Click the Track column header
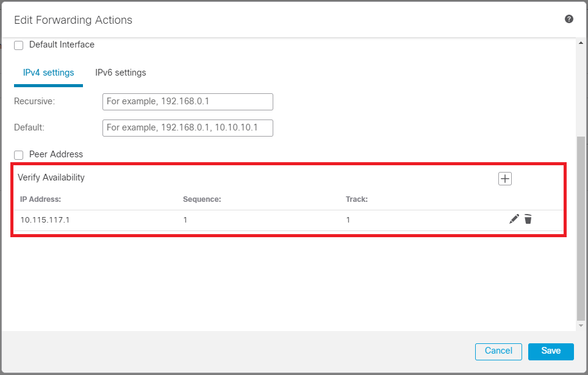The width and height of the screenshot is (588, 375). pos(357,199)
